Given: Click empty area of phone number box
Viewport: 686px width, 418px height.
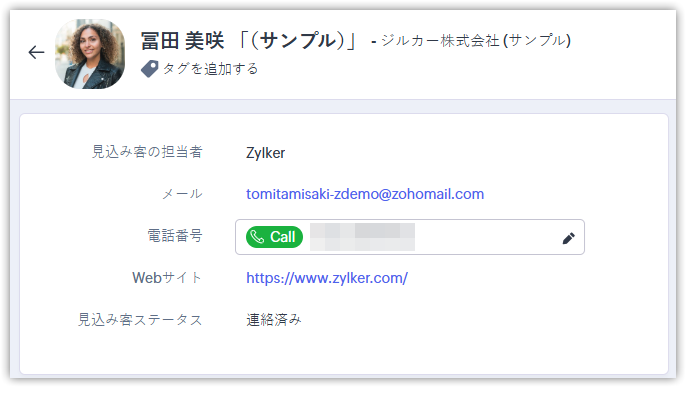Looking at the screenshot, I should click(x=486, y=237).
